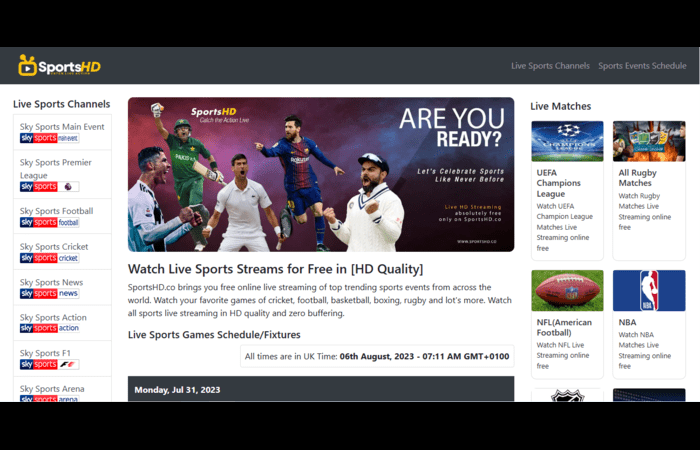Click the All Rugby Matches thumbnail image
700x450 pixels.
(649, 141)
